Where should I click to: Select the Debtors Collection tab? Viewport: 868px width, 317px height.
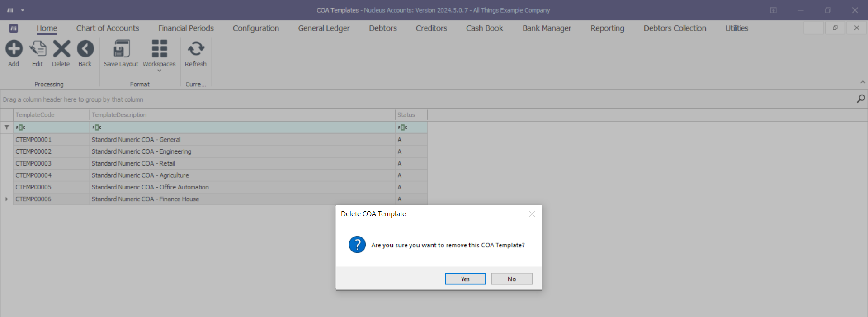(675, 28)
